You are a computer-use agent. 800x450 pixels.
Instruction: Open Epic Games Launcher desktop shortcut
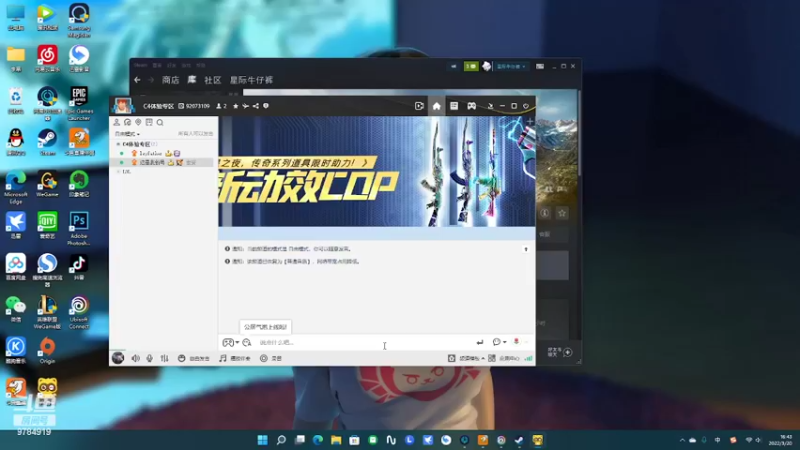click(x=79, y=104)
